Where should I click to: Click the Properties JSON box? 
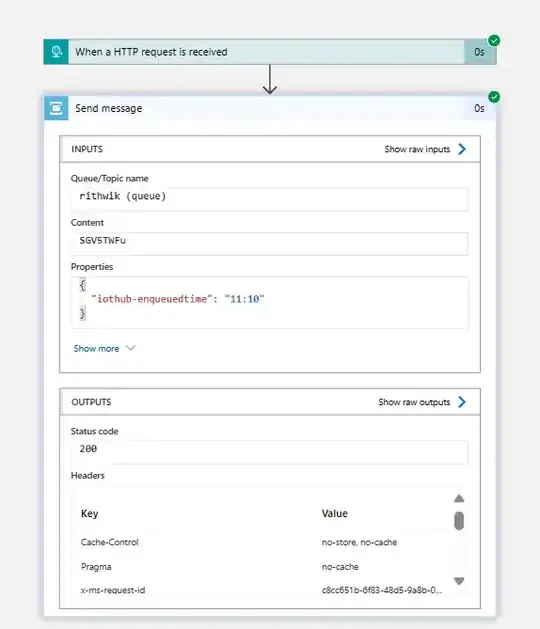270,302
